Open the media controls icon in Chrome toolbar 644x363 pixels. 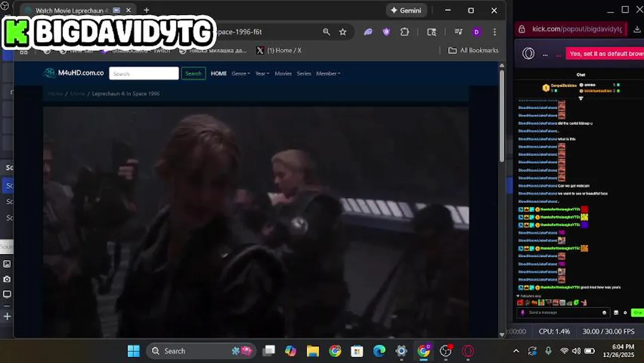[x=459, y=32]
